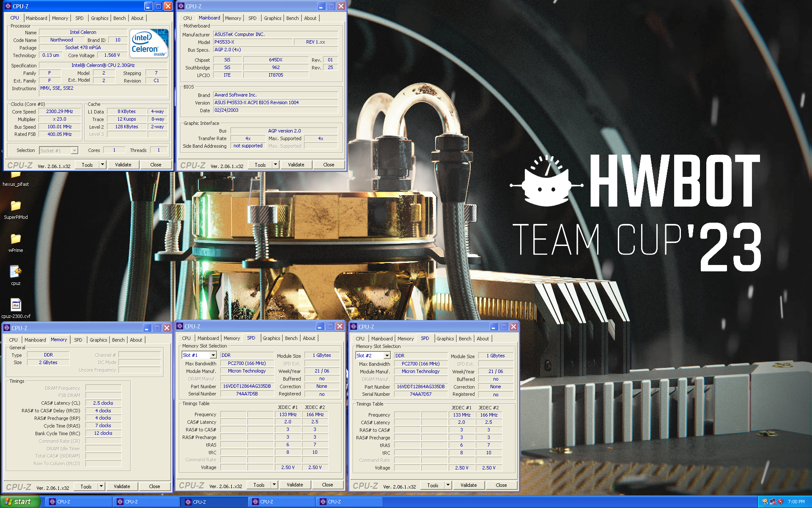Open Tools dropdown arrow in Mainboard window
Screen dimensions: 812x508
275,165
